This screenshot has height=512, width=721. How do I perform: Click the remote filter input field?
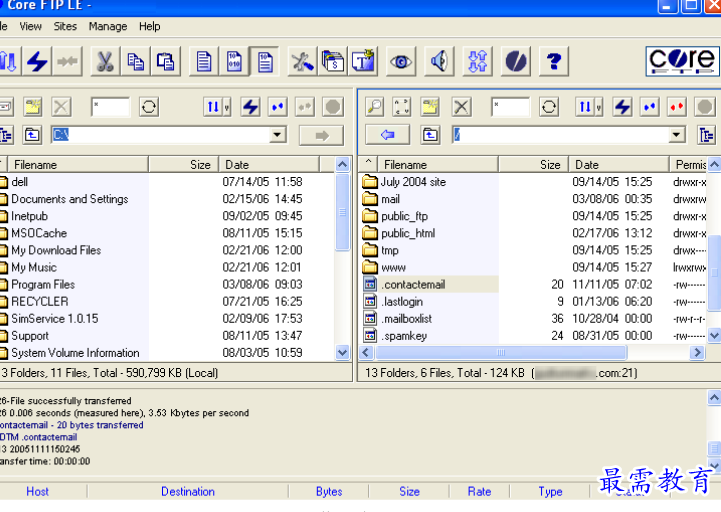click(510, 107)
